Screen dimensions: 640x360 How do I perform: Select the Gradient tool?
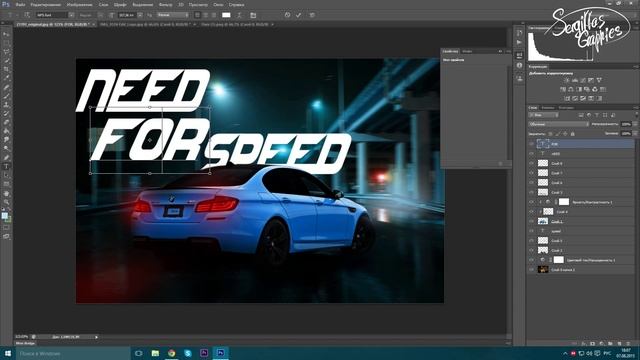tap(6, 131)
